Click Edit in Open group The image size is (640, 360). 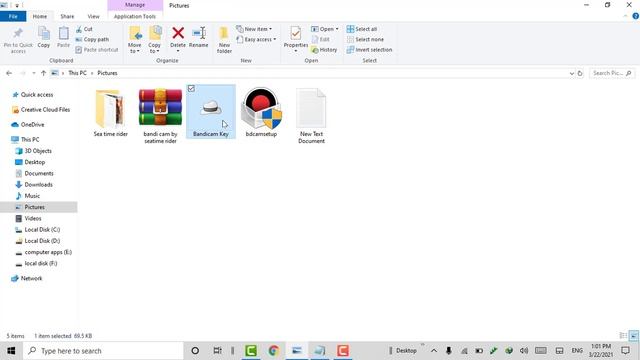[x=321, y=39]
